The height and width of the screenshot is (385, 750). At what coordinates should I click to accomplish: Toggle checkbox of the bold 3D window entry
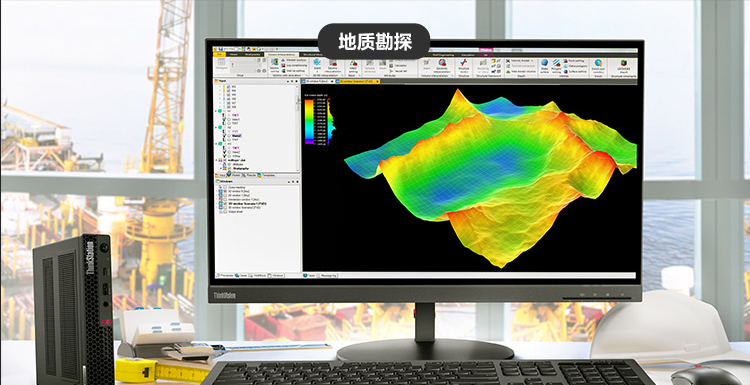225,204
